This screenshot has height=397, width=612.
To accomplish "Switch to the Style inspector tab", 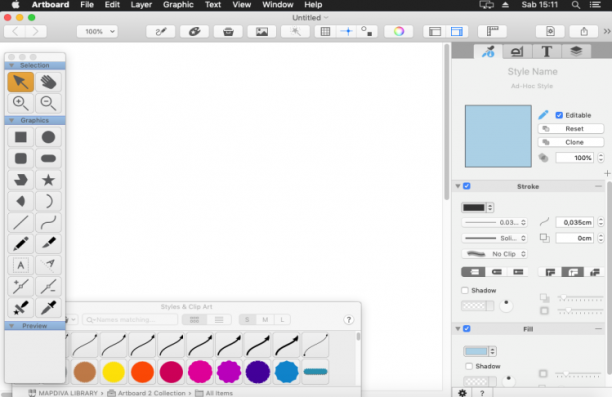I will (x=488, y=51).
